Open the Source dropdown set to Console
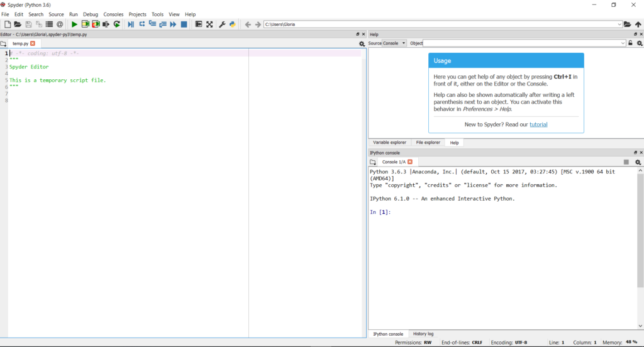Viewport: 644px width, 347px height. (394, 43)
